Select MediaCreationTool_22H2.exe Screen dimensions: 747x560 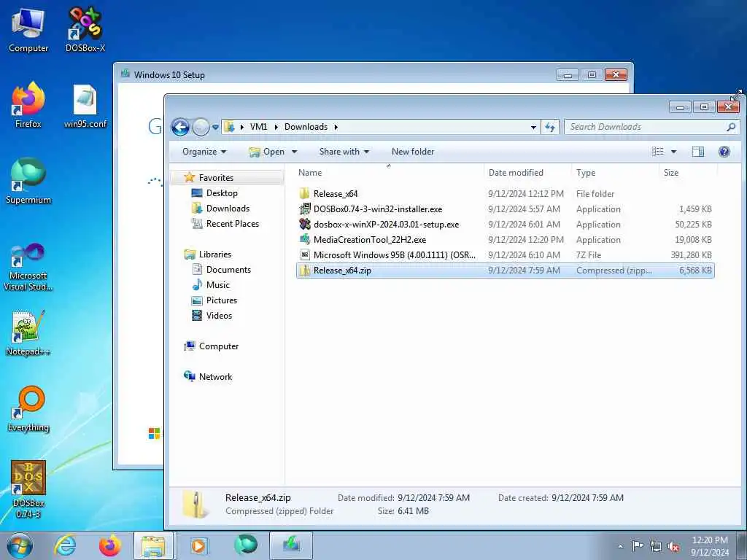coord(505,239)
